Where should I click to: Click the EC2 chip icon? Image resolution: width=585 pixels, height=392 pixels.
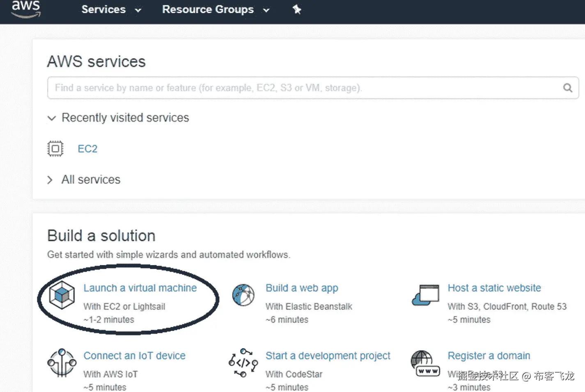point(55,149)
